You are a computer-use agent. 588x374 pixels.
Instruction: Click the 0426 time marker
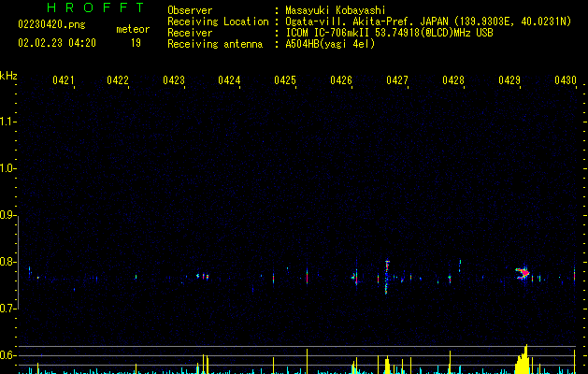pos(341,80)
